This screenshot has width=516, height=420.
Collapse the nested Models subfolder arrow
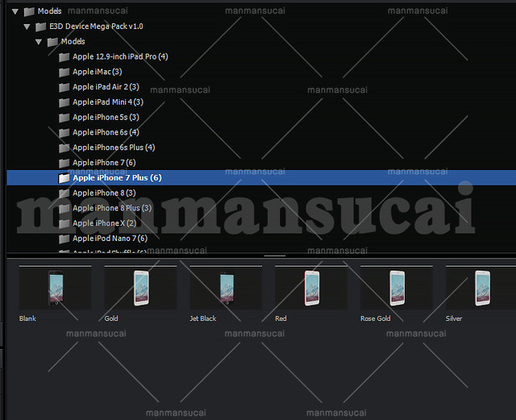pyautogui.click(x=38, y=42)
